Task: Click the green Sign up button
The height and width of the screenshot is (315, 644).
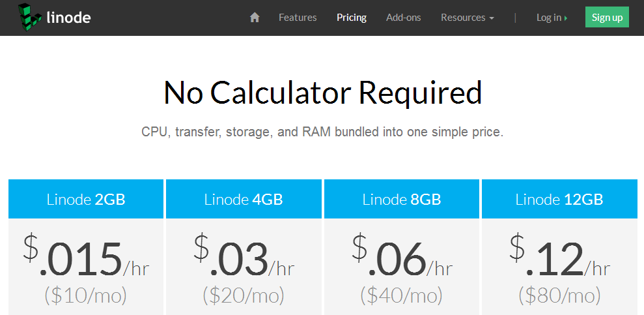Action: (607, 17)
